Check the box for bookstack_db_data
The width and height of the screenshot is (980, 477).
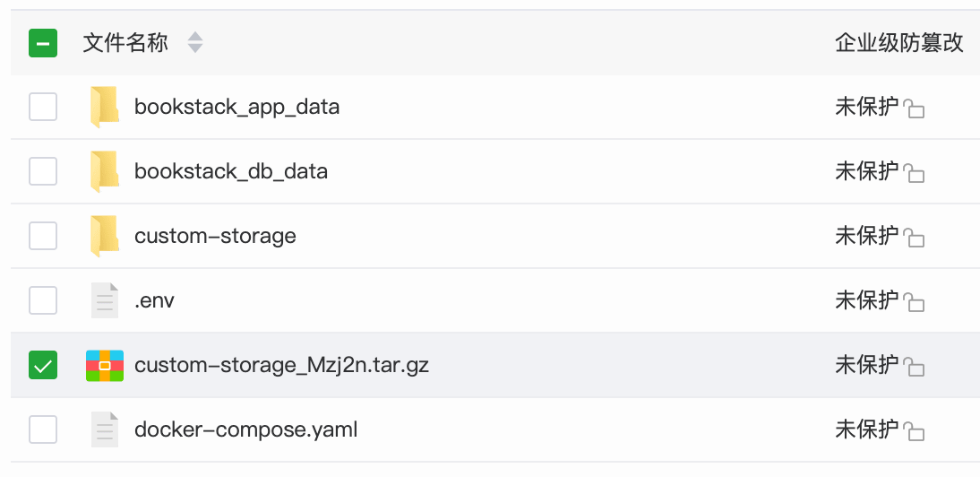43,171
